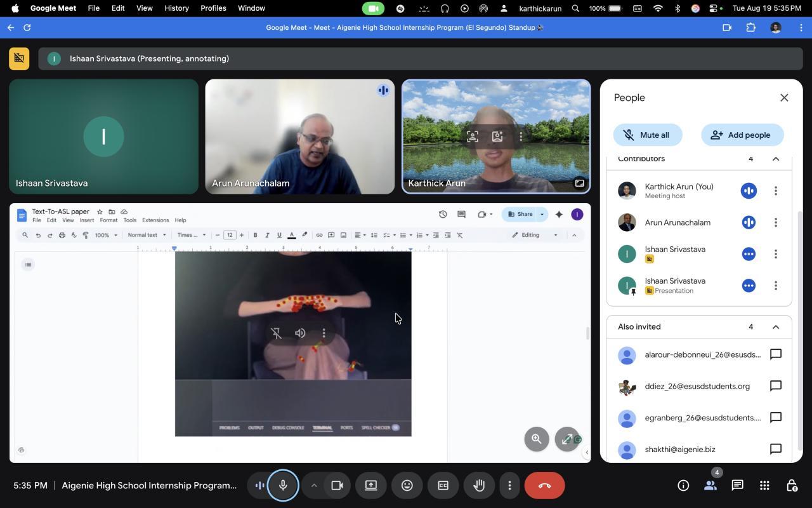Zoom in on the presentation
The width and height of the screenshot is (812, 508).
(x=536, y=439)
